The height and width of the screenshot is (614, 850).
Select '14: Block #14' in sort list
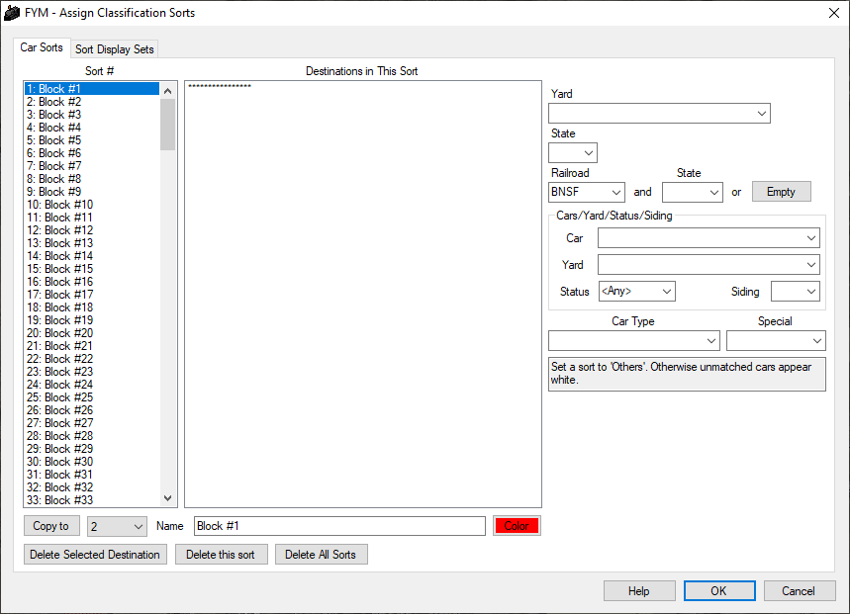click(92, 256)
